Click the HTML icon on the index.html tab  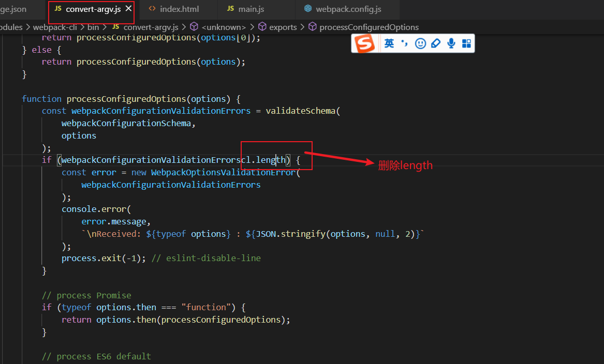(x=152, y=8)
